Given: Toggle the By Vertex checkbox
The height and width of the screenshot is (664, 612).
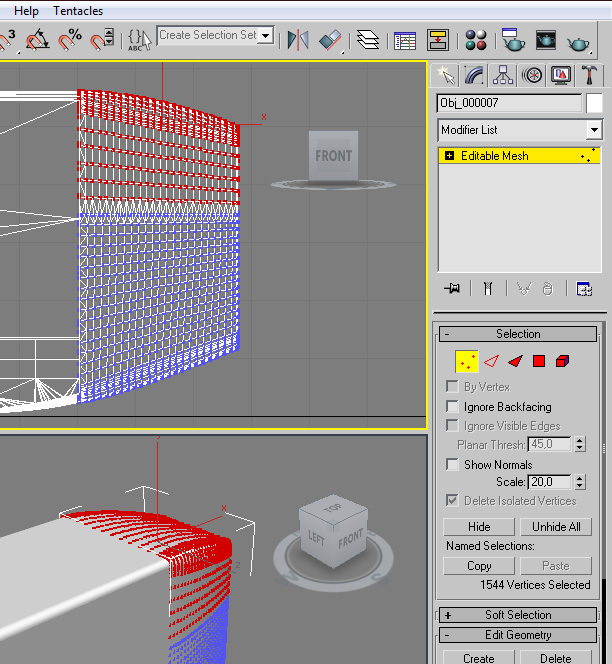Looking at the screenshot, I should pos(452,387).
